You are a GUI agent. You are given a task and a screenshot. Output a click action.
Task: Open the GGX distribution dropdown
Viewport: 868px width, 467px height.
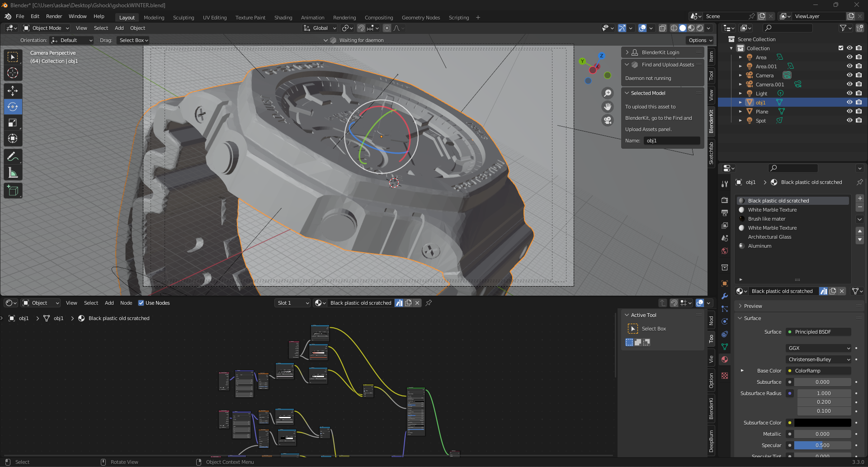pos(819,348)
